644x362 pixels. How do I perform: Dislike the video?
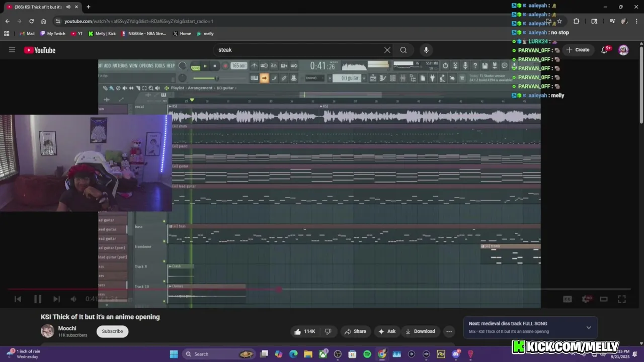click(328, 331)
